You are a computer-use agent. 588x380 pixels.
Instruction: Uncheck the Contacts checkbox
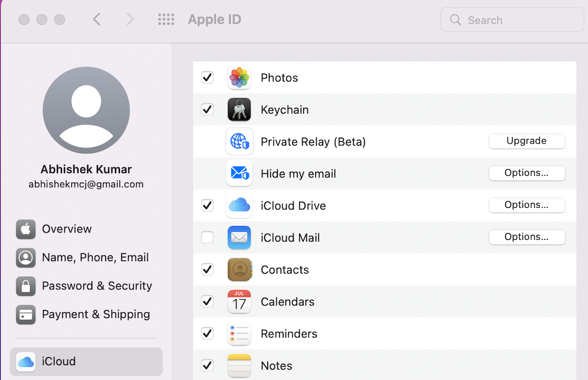(207, 269)
